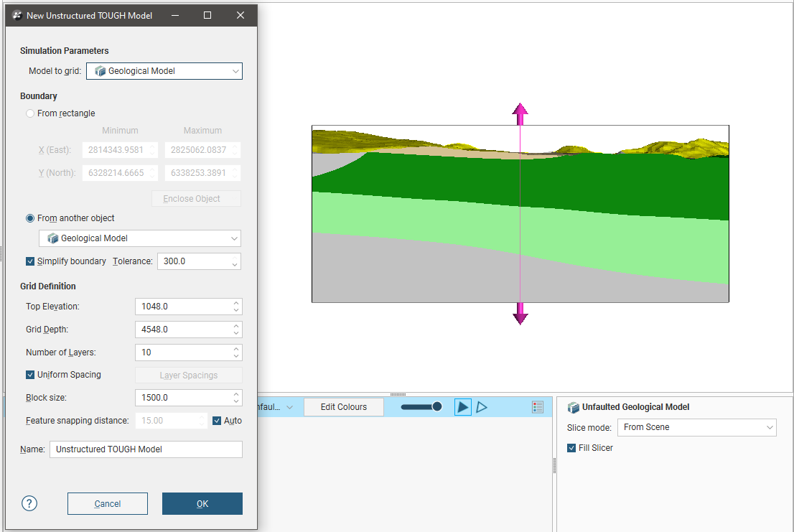Click the opacity slider handle
Screen dimensions: 794x532
tap(436, 407)
